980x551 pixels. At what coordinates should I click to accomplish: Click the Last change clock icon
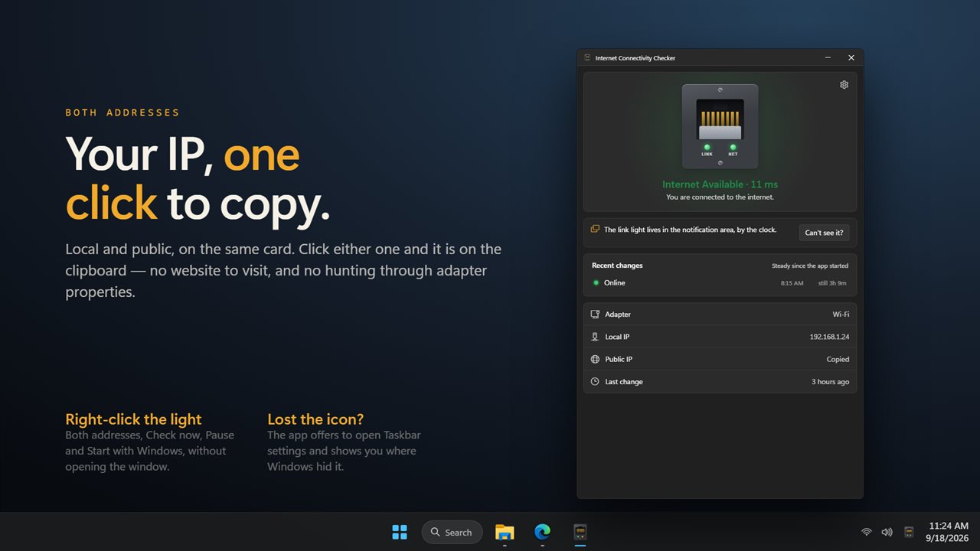pos(595,381)
